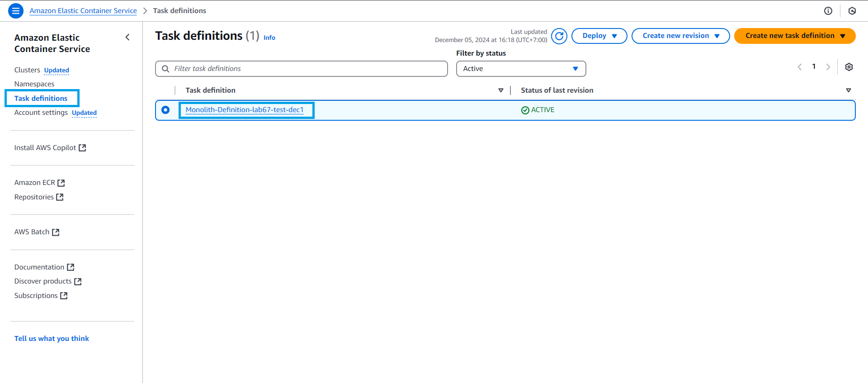868x383 pixels.
Task: Click Amazon Elastic Container Service breadcrumb
Action: pyautogui.click(x=83, y=11)
